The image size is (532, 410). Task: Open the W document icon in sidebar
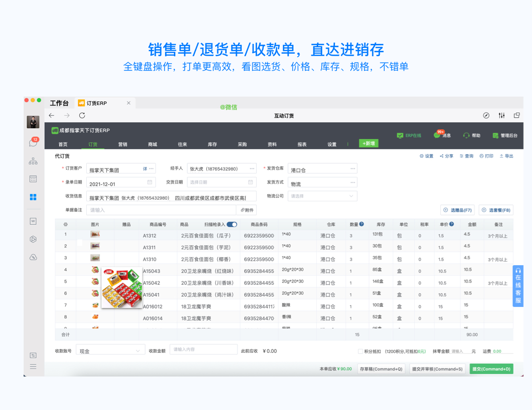coord(33,221)
